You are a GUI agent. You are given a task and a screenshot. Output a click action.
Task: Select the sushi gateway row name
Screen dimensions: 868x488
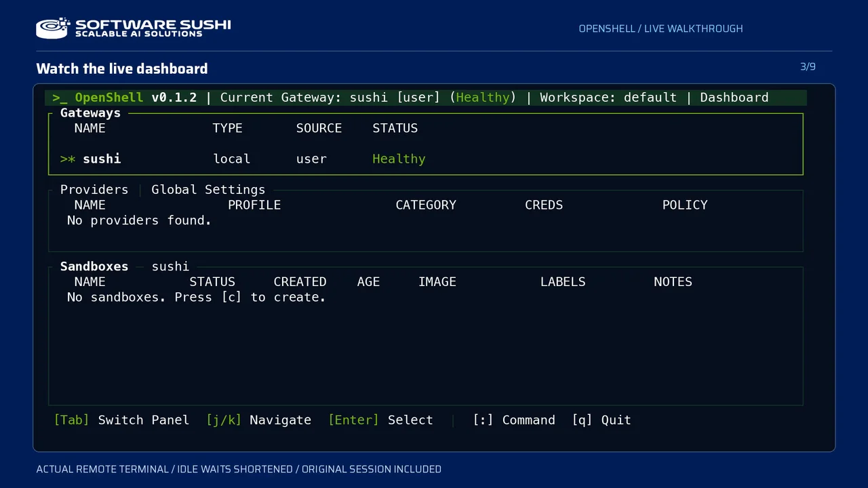(x=102, y=159)
